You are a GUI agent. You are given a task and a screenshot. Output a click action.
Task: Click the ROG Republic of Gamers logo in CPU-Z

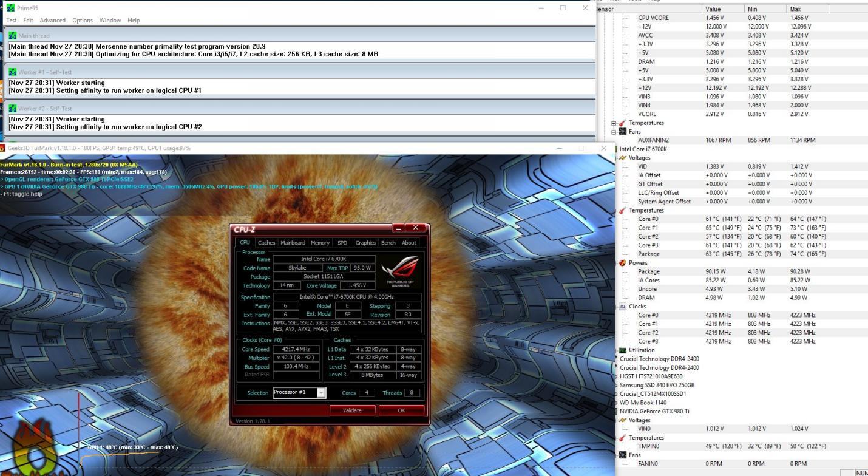399,270
